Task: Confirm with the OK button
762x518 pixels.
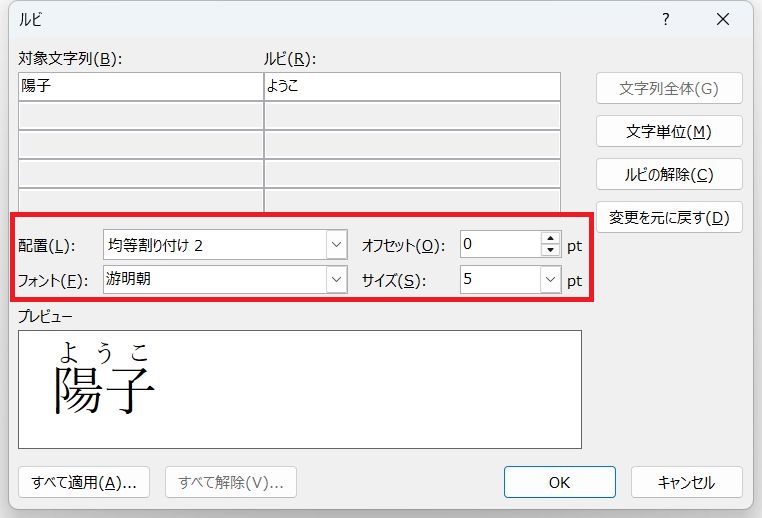Action: 559,482
